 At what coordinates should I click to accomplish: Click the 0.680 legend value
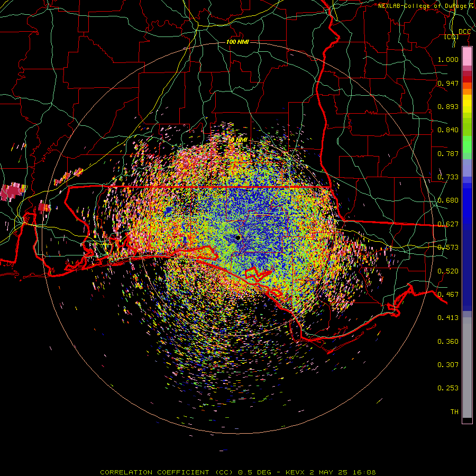click(448, 200)
